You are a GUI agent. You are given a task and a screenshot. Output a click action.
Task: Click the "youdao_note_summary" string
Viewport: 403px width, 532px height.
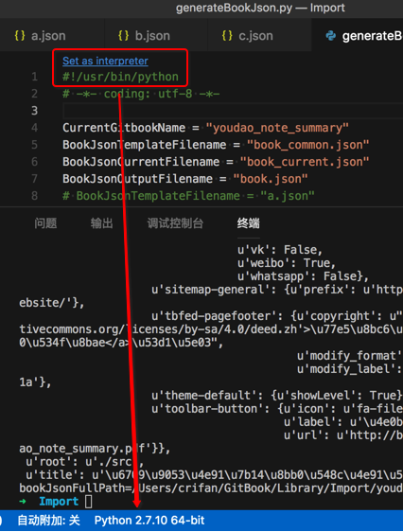coord(277,128)
